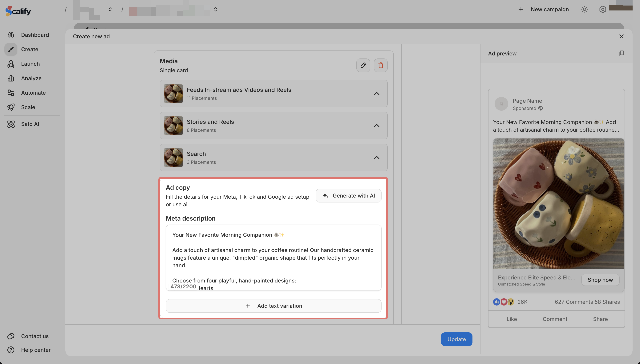
Task: Go to the Launch rocket menu item
Action: [30, 64]
